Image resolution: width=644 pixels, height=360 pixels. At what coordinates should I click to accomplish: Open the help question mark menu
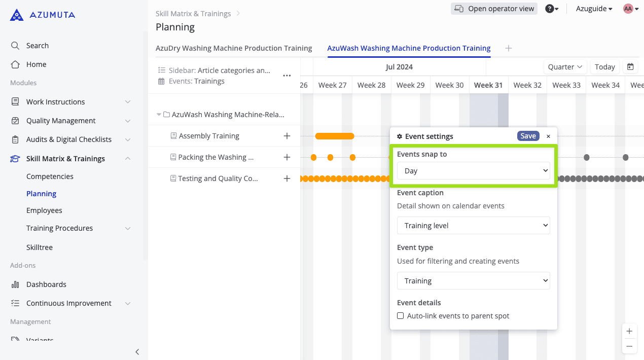tap(552, 9)
